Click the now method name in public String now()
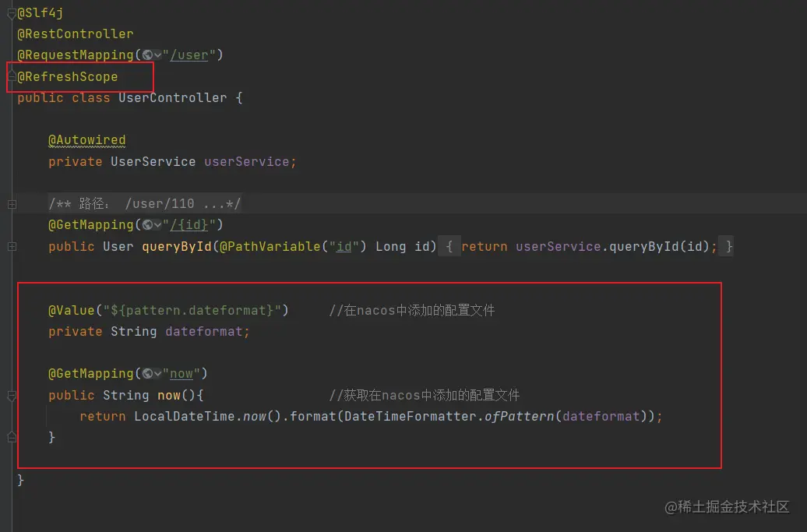The image size is (807, 532). 169,395
